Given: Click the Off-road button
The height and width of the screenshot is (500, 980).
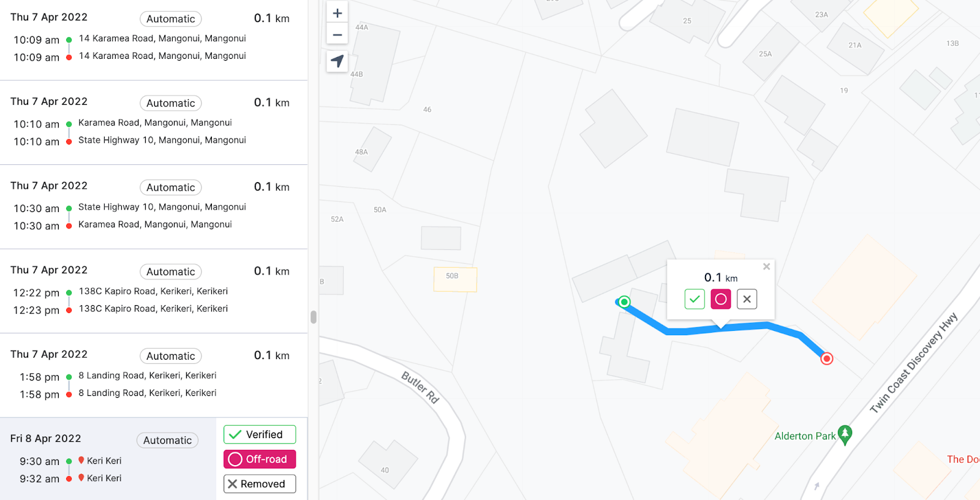Looking at the screenshot, I should point(260,459).
